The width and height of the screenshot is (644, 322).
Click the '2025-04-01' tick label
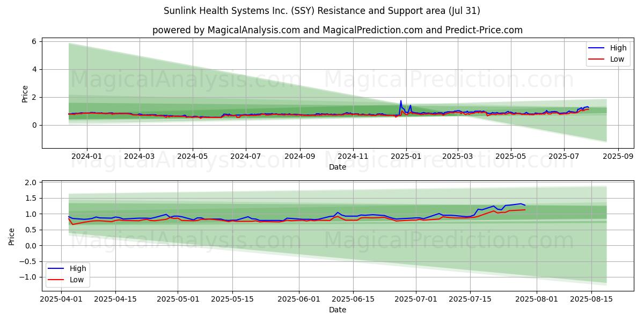point(61,299)
